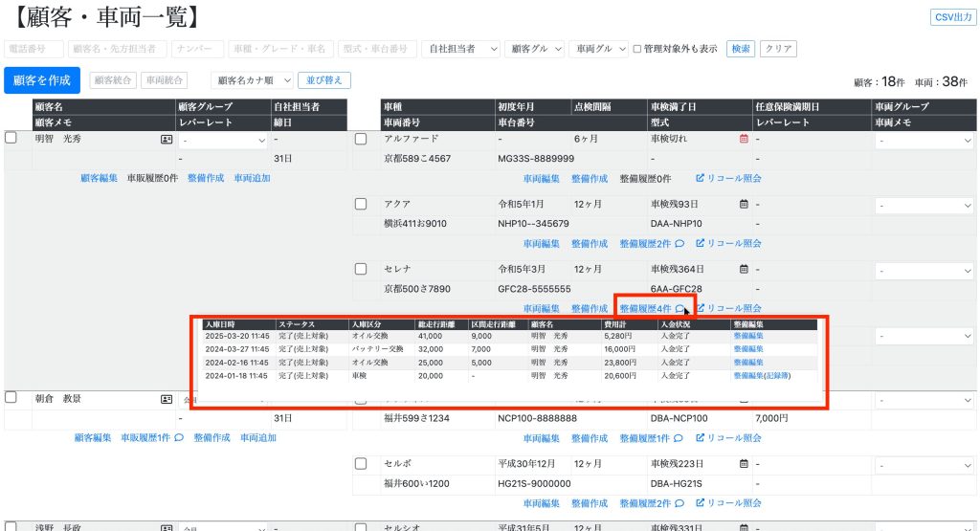Open リコール照会 for アクア
Image resolution: width=980 pixels, height=531 pixels.
coord(728,243)
